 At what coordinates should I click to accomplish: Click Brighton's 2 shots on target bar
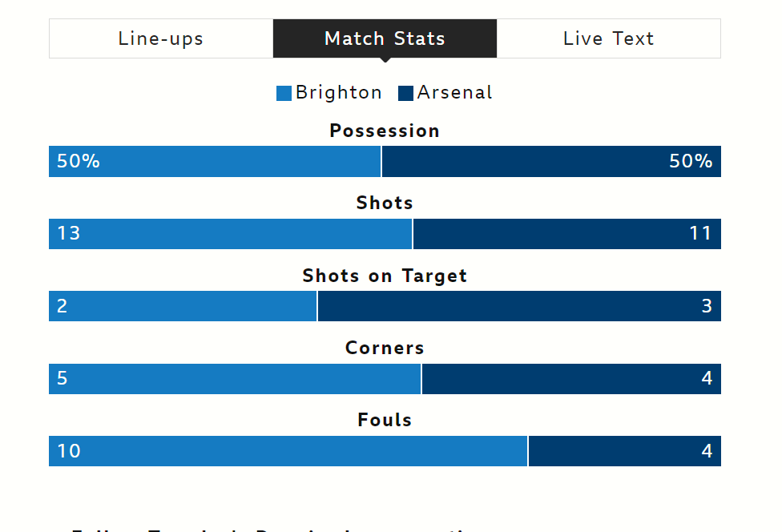pos(183,306)
